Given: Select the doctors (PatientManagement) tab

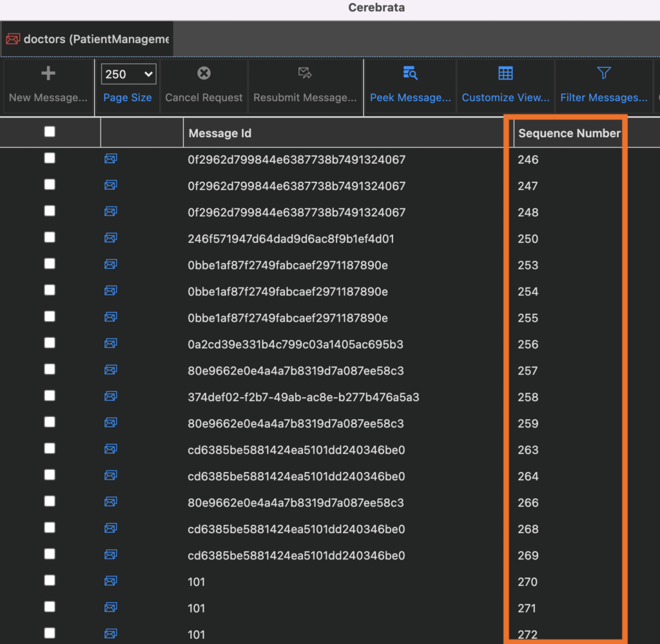Looking at the screenshot, I should click(x=87, y=39).
